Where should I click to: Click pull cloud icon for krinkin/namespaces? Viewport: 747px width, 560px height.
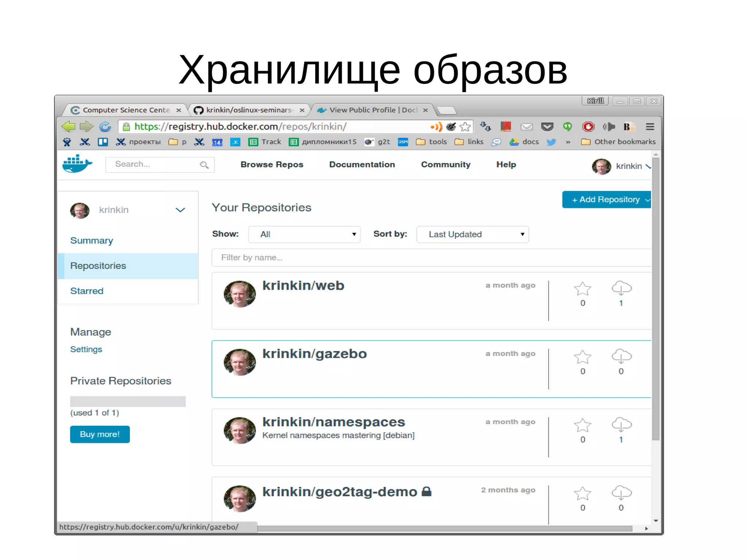(622, 424)
